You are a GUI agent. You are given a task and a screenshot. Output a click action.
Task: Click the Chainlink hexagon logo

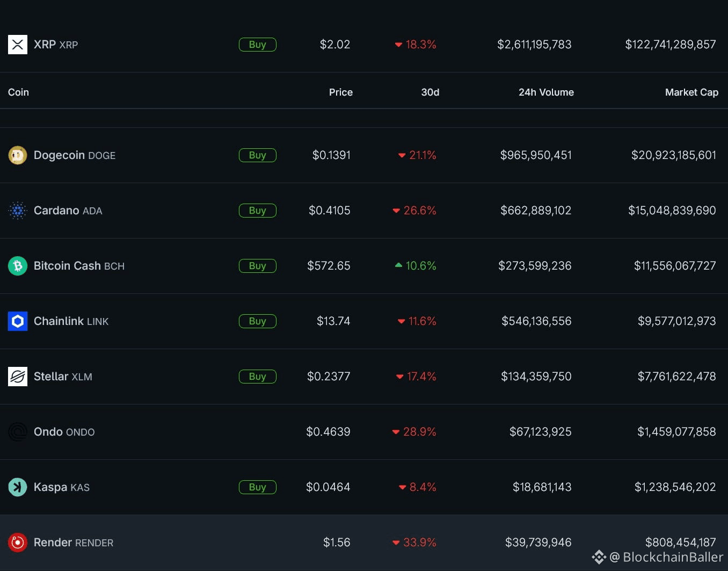pos(18,321)
